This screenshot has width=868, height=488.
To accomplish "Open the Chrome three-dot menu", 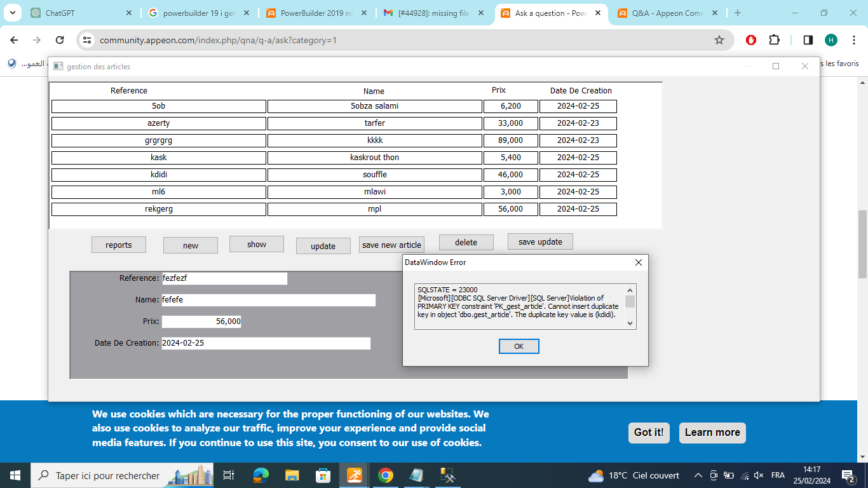I will click(853, 40).
